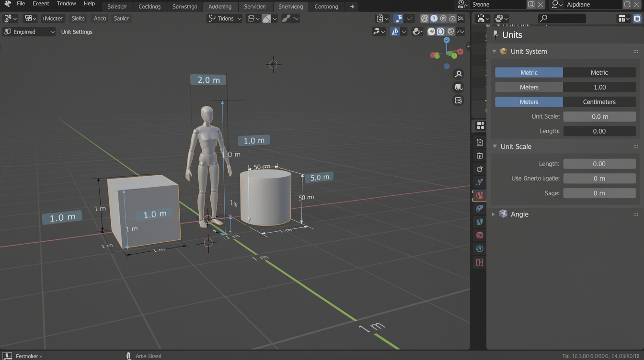Switch to the Audemng workspace tab
This screenshot has height=360, width=644.
pos(220,6)
